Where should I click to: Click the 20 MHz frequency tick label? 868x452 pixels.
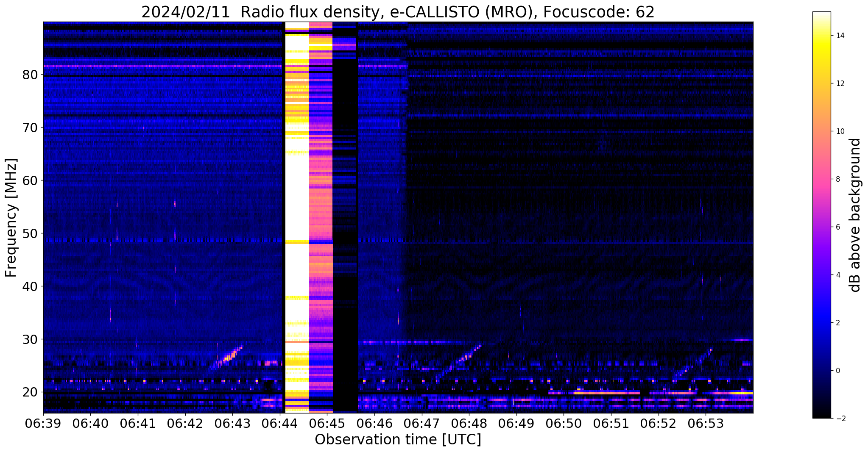tap(30, 392)
